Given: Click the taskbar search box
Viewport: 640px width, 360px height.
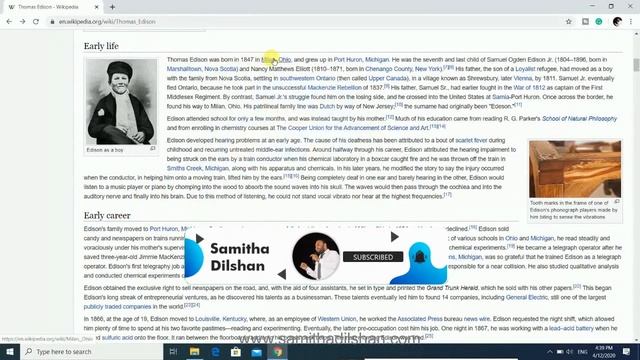Looking at the screenshot, I should pyautogui.click(x=91, y=351).
